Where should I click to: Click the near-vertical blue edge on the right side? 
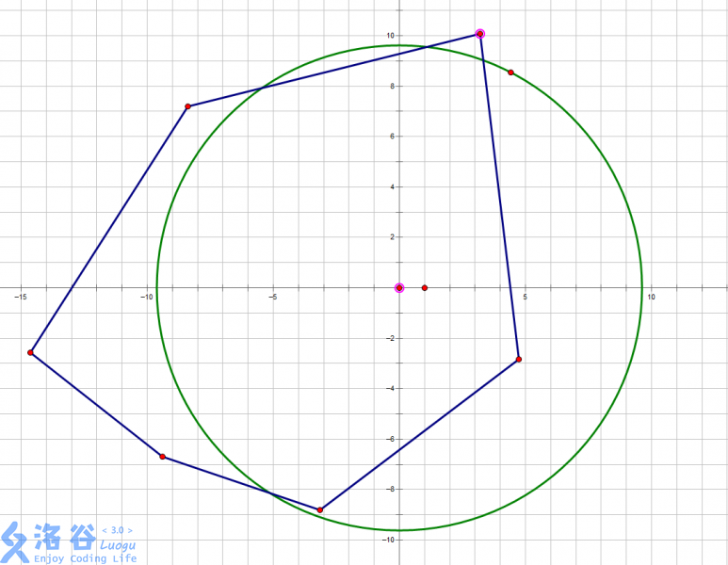click(499, 197)
